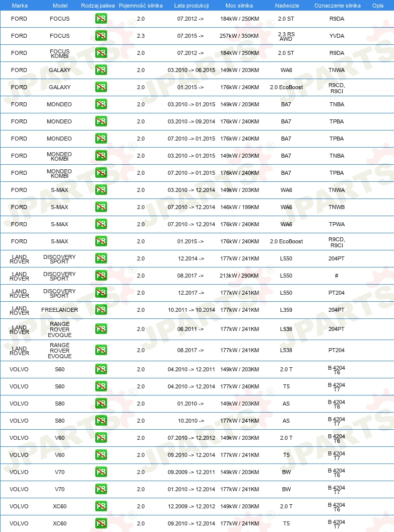Select the 07.2010 -> 12.2012 production cell
This screenshot has height=532, width=394.
(191, 438)
